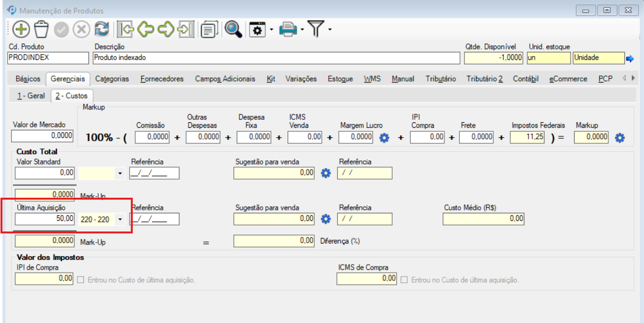Viewport: 644px width, 323px height.
Task: Click the blue refresh arrows icon
Action: point(102,30)
